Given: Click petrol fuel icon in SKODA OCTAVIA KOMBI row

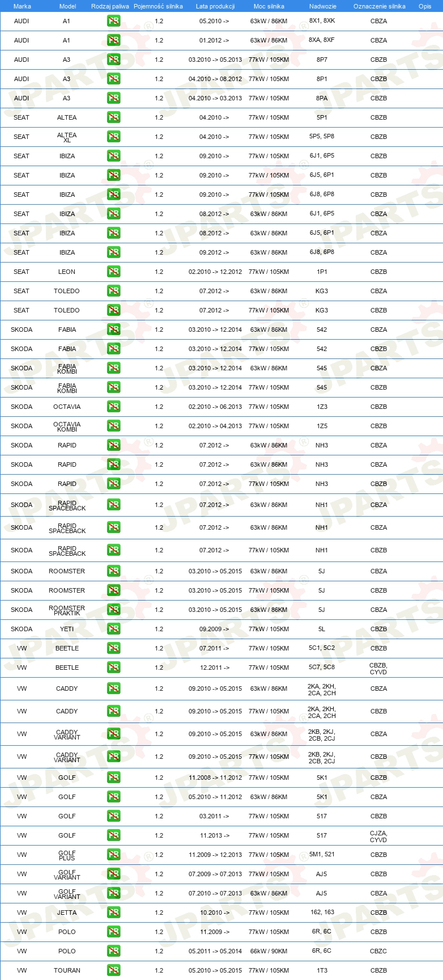Looking at the screenshot, I should tap(113, 426).
